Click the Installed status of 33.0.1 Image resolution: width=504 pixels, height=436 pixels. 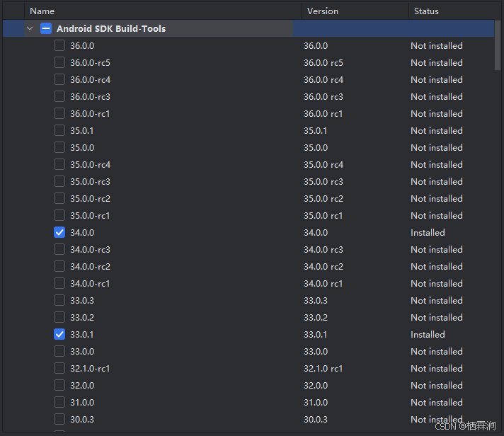[428, 335]
